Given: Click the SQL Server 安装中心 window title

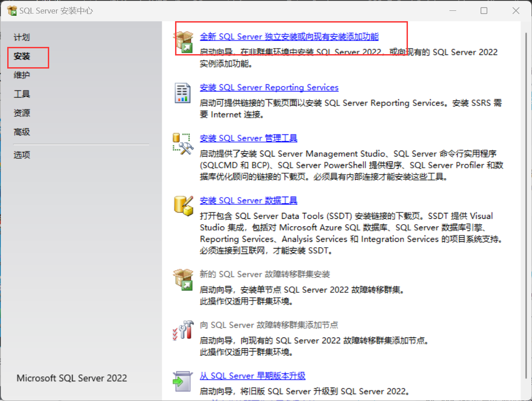Looking at the screenshot, I should tap(56, 11).
